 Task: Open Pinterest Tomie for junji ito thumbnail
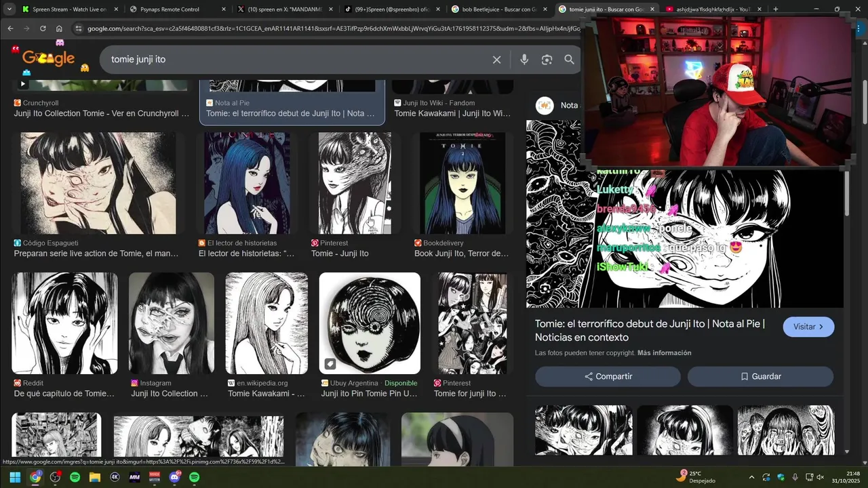click(473, 323)
